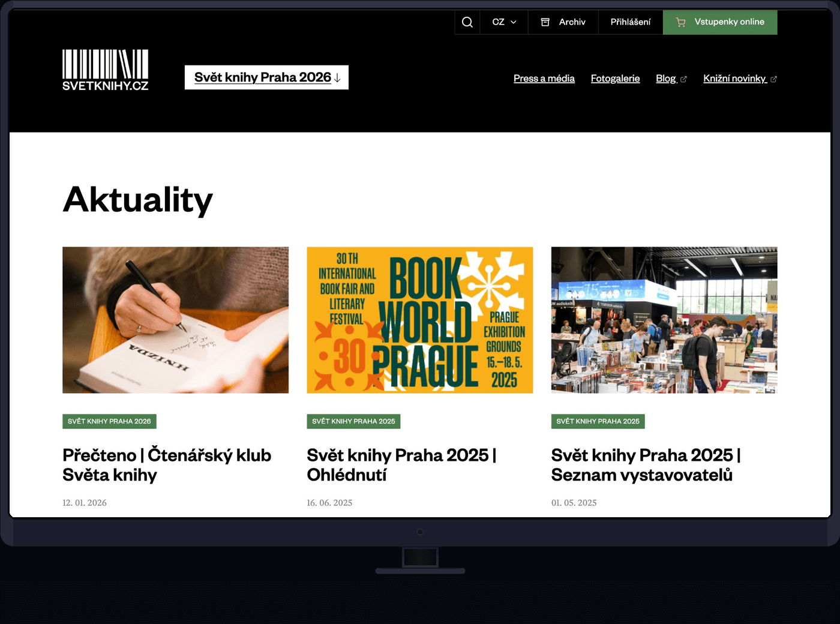
Task: Click the book signing photo thumbnail
Action: tap(175, 320)
